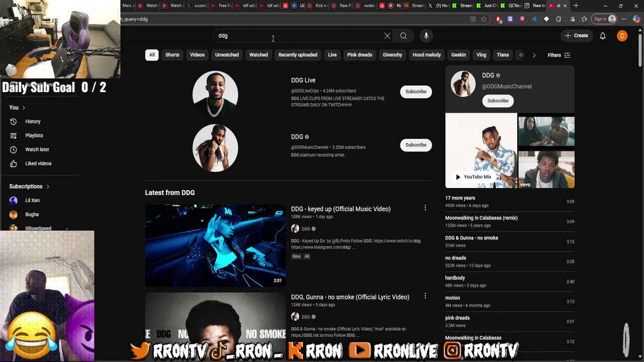Open the notifications bell
This screenshot has width=644, height=362.
coord(603,36)
